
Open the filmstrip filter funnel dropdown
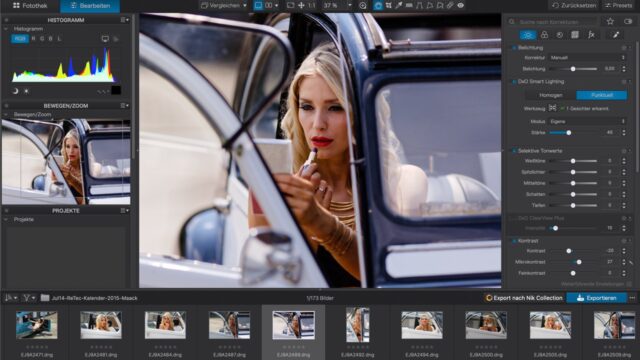click(x=29, y=298)
